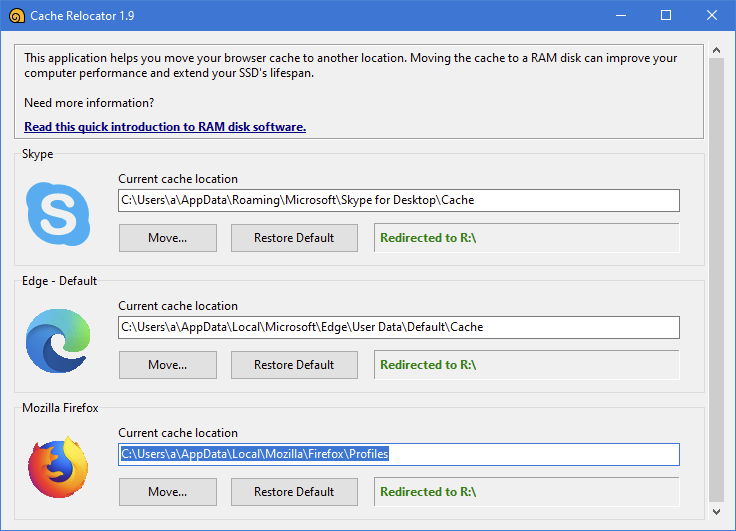Click the scrollbar down arrow
The width and height of the screenshot is (736, 531).
coord(716,512)
